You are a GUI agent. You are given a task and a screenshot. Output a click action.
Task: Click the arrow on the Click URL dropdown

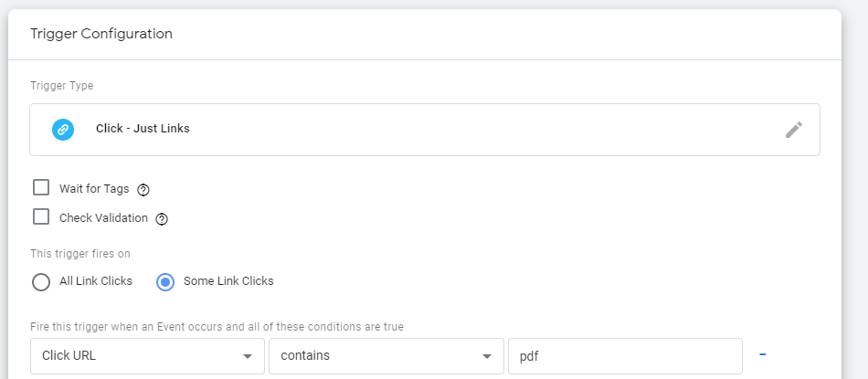point(248,356)
